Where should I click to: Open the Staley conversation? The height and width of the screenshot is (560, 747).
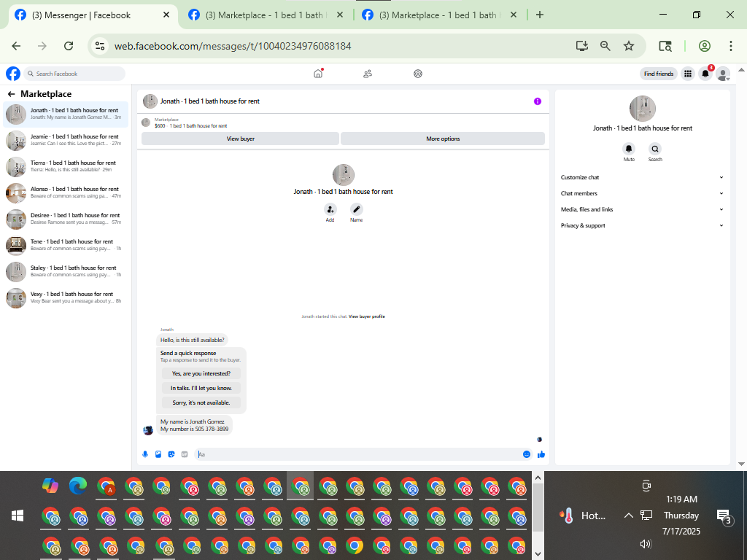pyautogui.click(x=66, y=271)
